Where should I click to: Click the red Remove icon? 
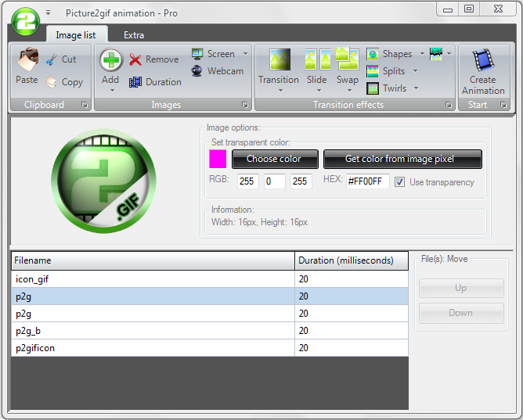(x=135, y=59)
